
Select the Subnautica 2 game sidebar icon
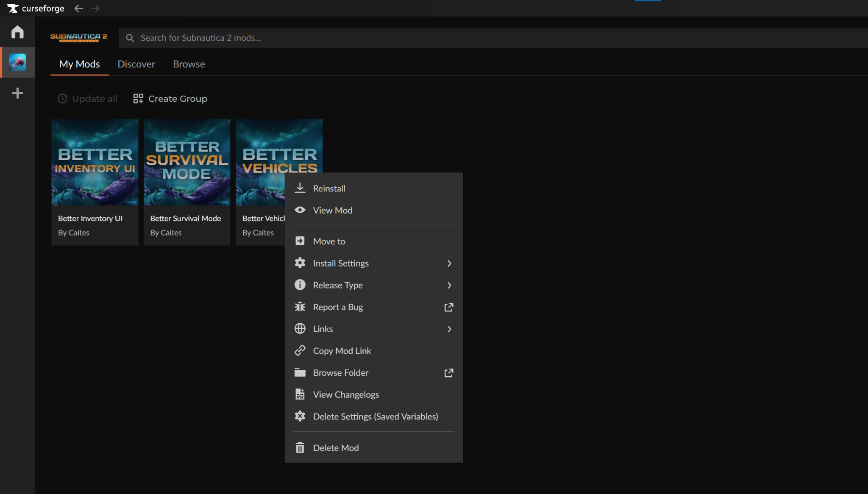click(17, 62)
